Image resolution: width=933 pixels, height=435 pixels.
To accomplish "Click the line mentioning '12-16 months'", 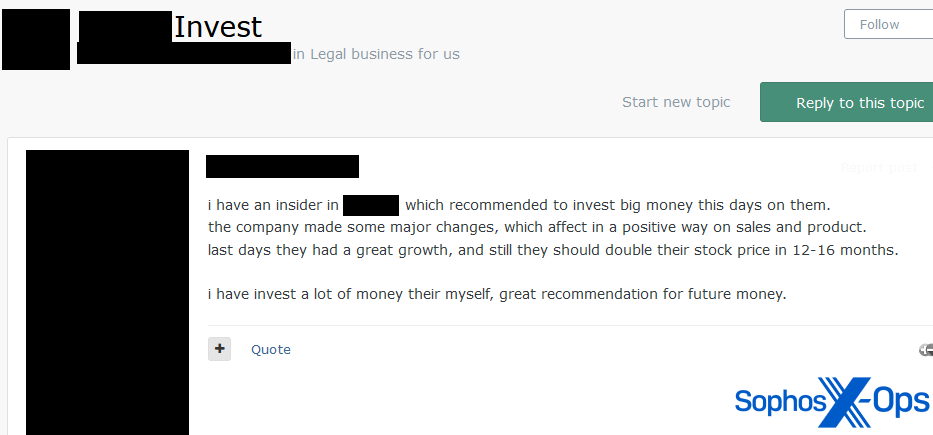I will [x=553, y=249].
